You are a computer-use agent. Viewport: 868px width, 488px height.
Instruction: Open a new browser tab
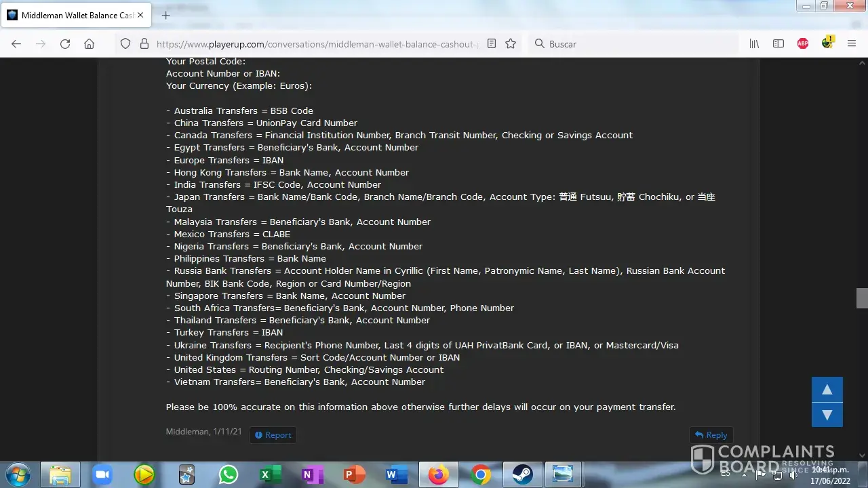(x=166, y=15)
